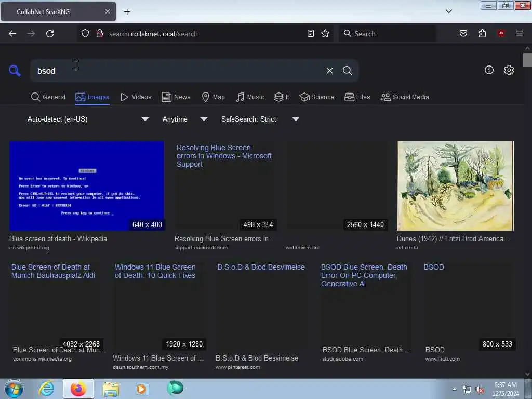Switch to Social Media category
The image size is (532, 399).
[405, 97]
